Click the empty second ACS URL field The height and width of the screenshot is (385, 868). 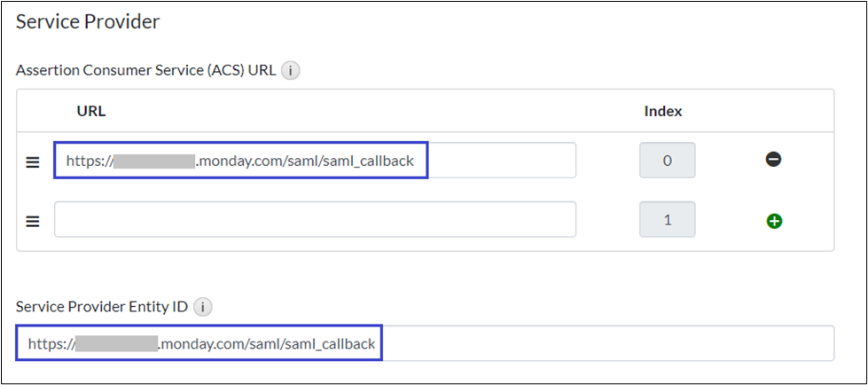315,220
